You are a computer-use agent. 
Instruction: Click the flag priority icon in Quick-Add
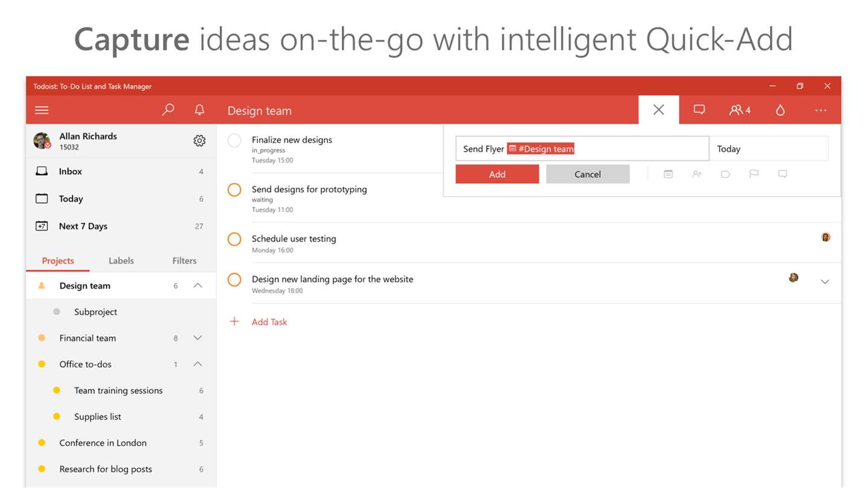click(754, 174)
